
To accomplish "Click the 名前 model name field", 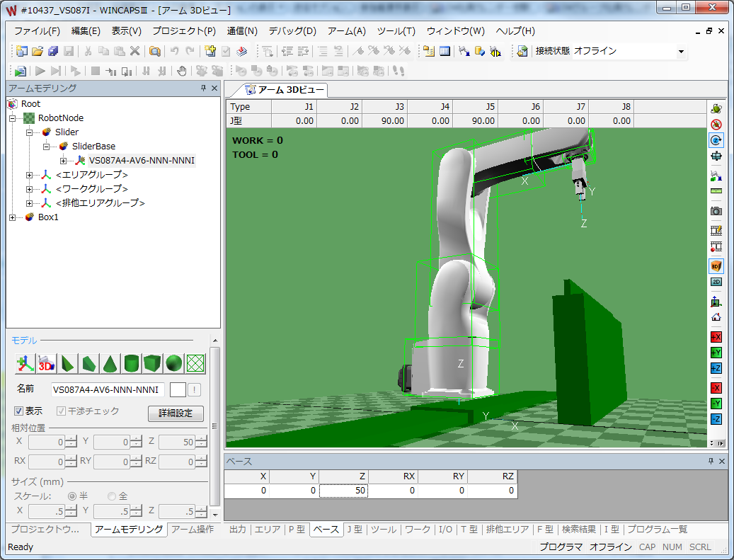I will pos(108,389).
